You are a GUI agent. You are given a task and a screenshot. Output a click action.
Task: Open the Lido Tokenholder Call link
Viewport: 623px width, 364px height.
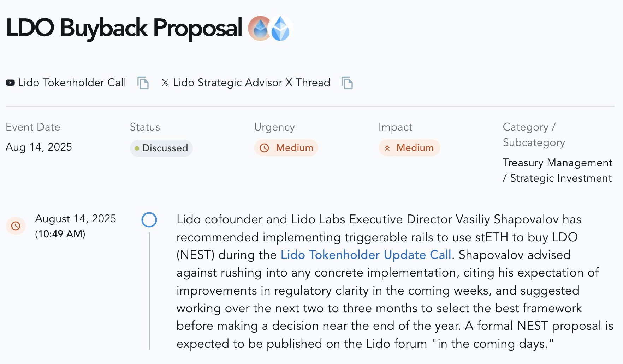(72, 83)
